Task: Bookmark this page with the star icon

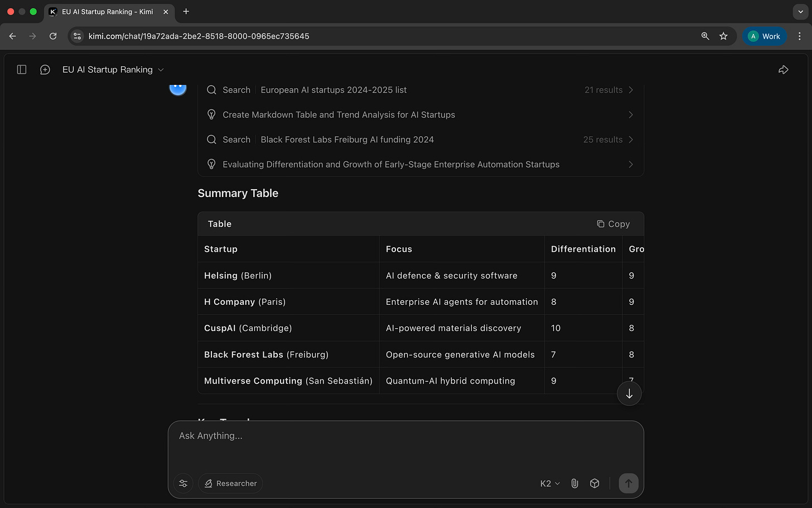Action: [723, 36]
